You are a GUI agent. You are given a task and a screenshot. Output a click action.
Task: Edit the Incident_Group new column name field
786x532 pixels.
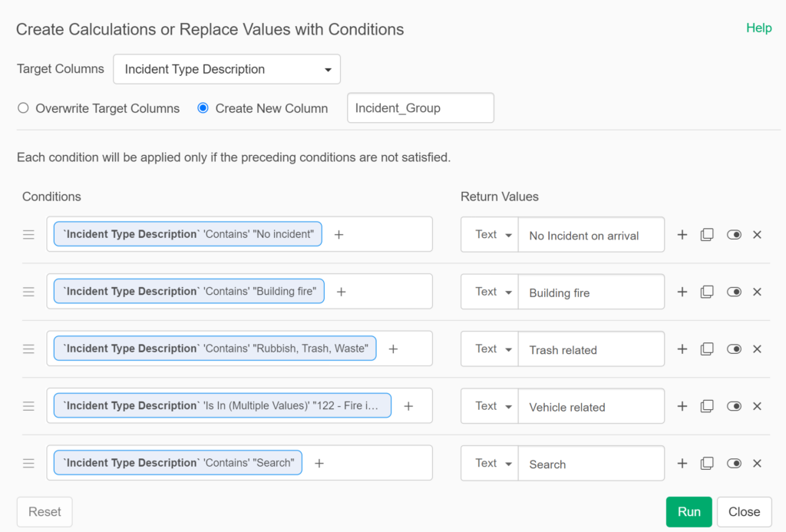[420, 108]
